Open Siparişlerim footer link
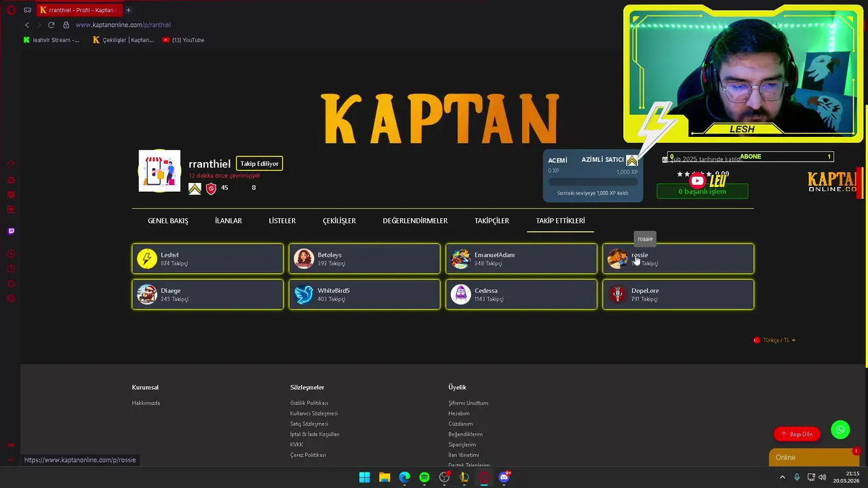Image resolution: width=868 pixels, height=488 pixels. pyautogui.click(x=462, y=445)
